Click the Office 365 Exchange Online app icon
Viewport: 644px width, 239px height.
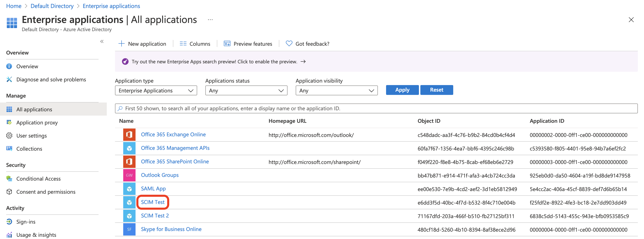click(x=129, y=135)
